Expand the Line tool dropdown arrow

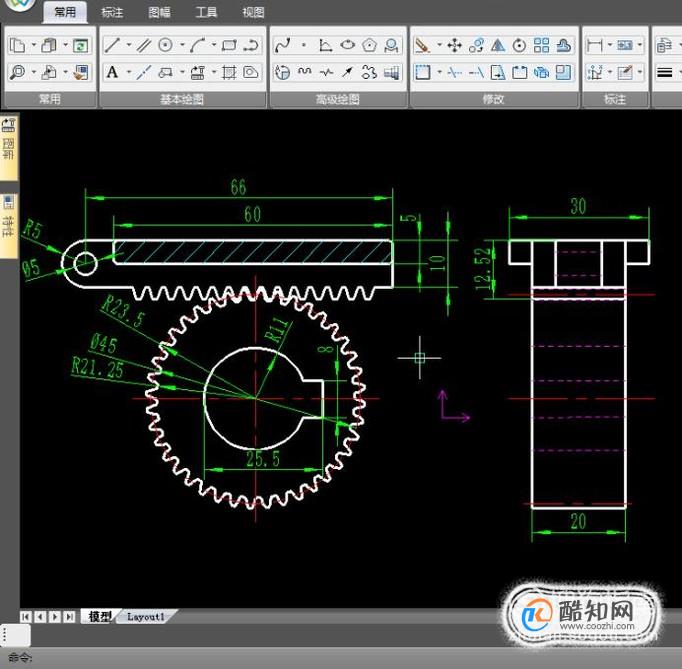coord(129,44)
